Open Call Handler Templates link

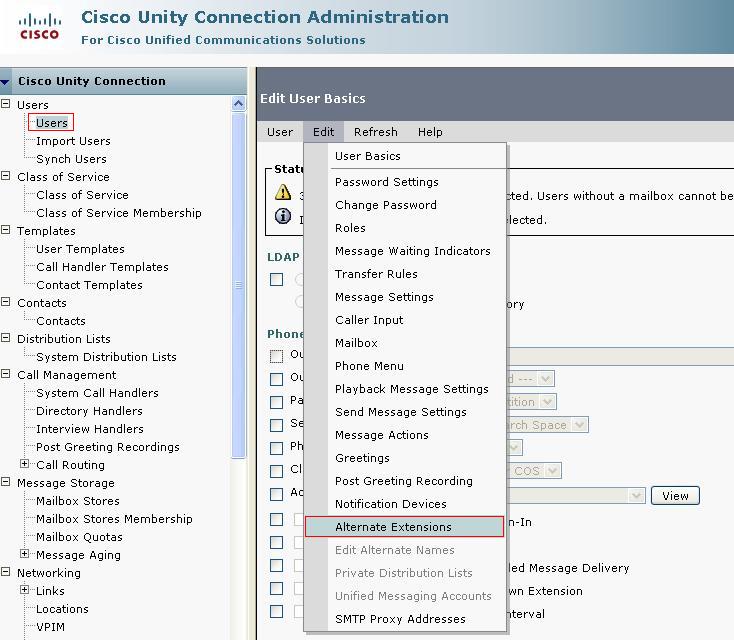click(x=102, y=267)
